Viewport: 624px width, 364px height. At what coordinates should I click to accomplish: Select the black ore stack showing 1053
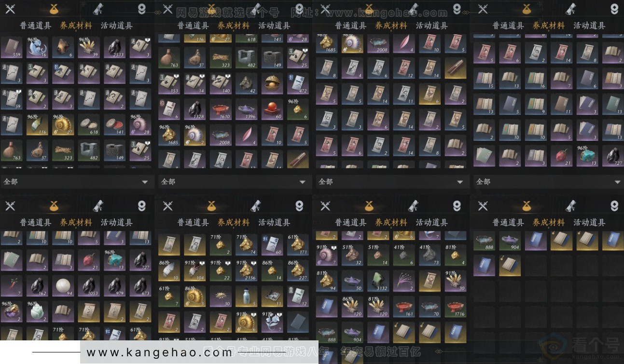pos(89,285)
